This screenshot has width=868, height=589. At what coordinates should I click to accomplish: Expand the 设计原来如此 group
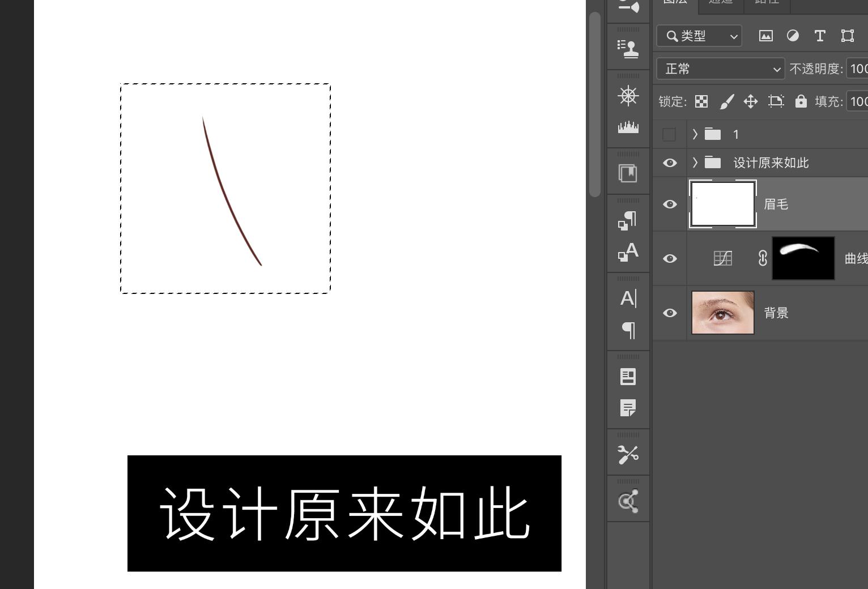pyautogui.click(x=695, y=163)
